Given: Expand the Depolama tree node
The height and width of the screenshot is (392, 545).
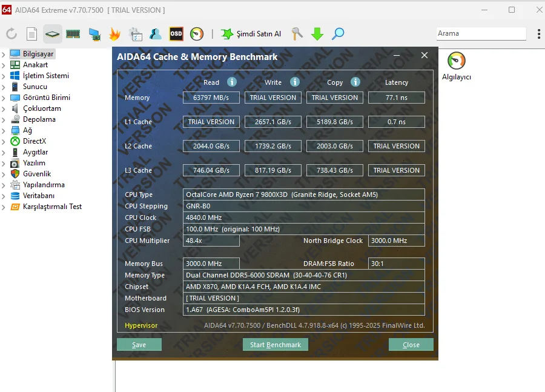Looking at the screenshot, I should (4, 119).
